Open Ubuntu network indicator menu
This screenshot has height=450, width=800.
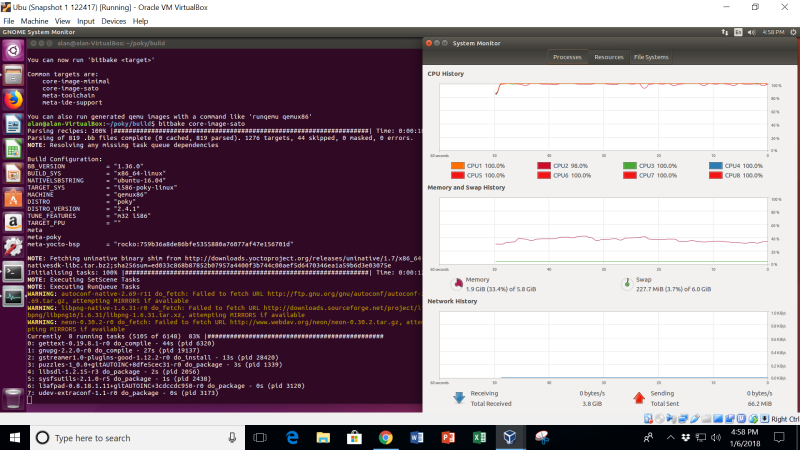click(x=724, y=32)
